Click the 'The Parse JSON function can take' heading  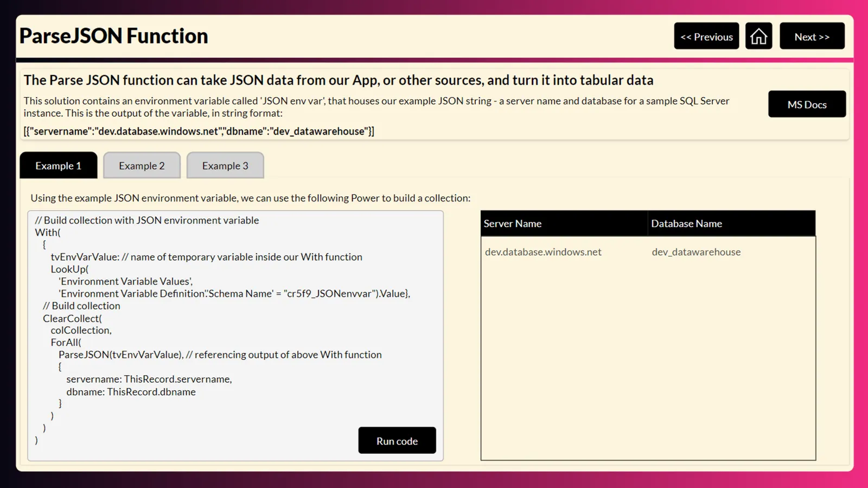(x=339, y=80)
